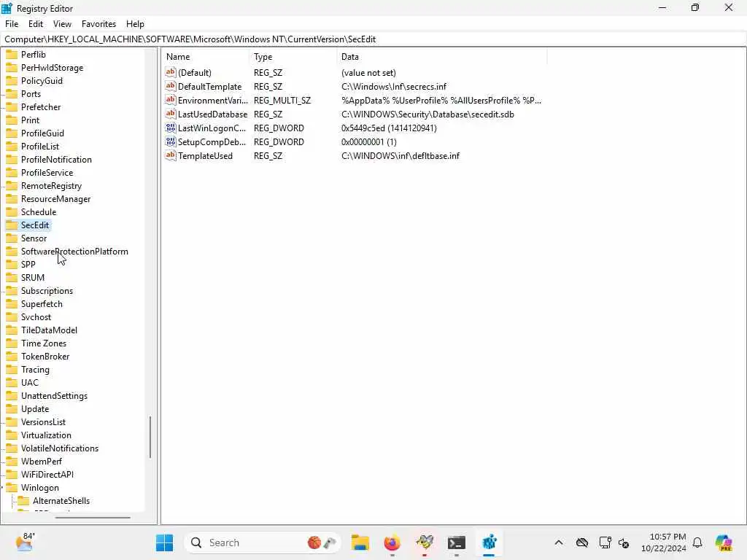The width and height of the screenshot is (747, 560).
Task: Collapse the Winlogon key
Action: (2, 488)
